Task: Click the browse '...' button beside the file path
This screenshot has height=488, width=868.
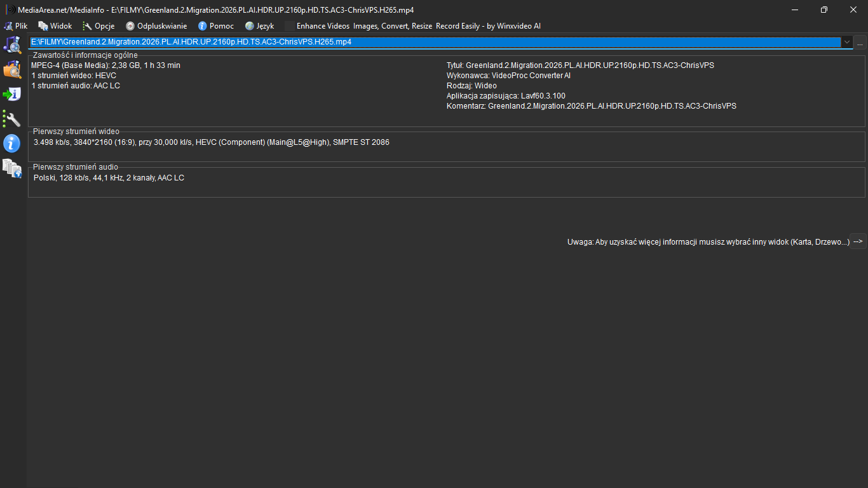Action: [x=860, y=43]
